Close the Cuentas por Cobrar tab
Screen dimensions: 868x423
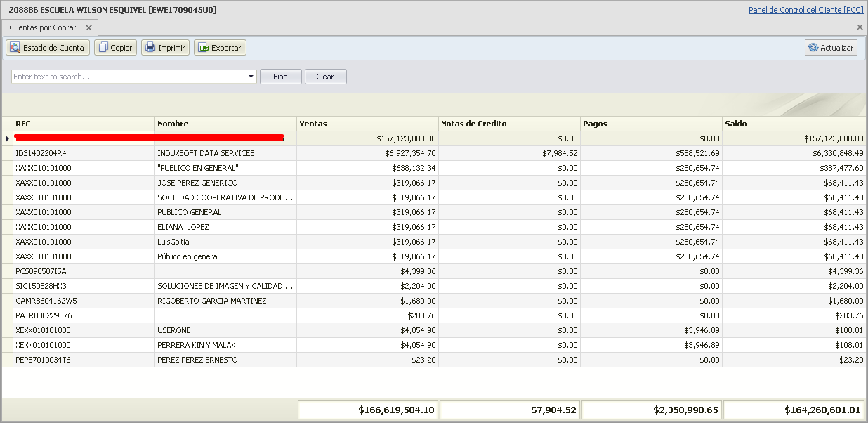point(88,27)
